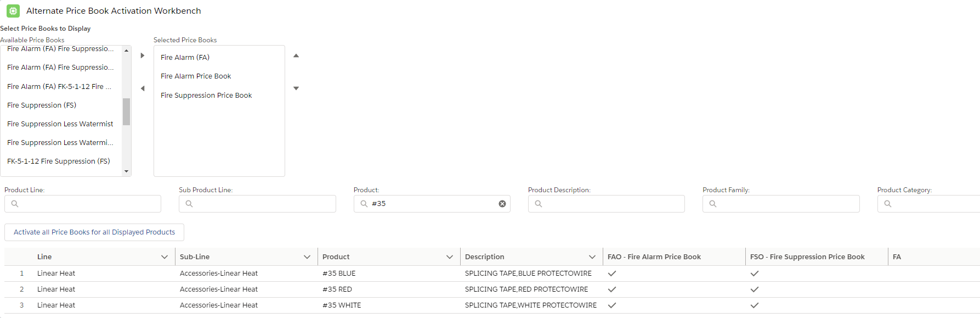Screen dimensions: 980x318
Task: Toggle FAO checkmark for #35 BLUE
Action: pos(612,274)
